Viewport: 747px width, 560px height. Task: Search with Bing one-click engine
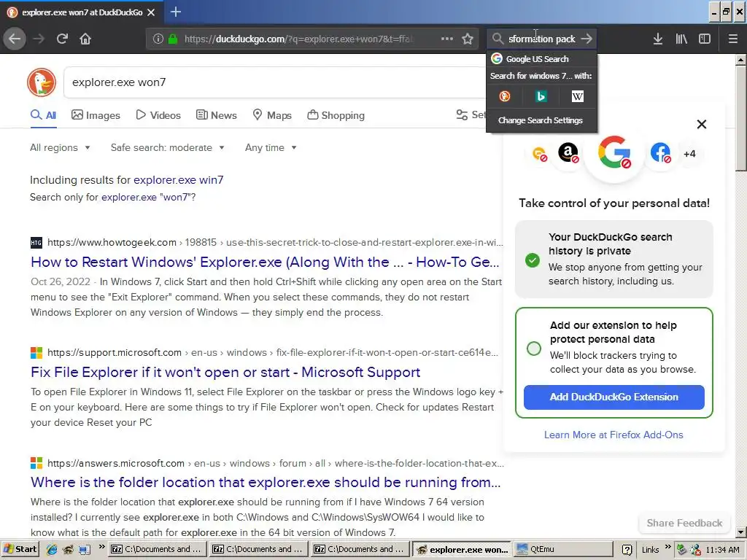pos(541,97)
